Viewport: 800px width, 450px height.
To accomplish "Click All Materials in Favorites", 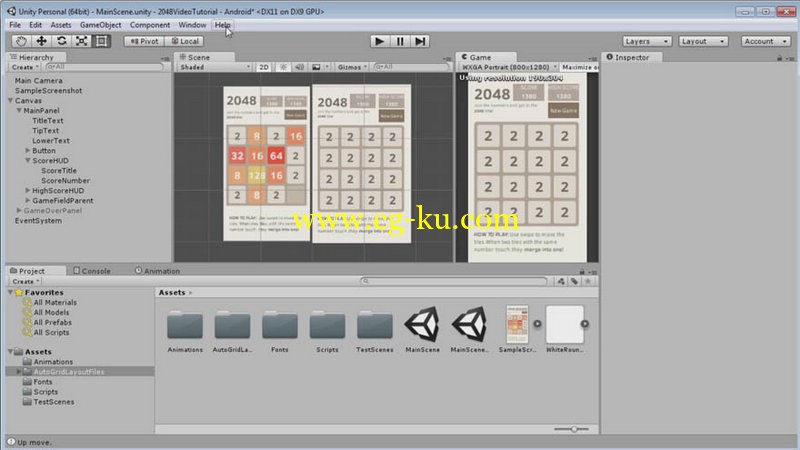I will (55, 302).
